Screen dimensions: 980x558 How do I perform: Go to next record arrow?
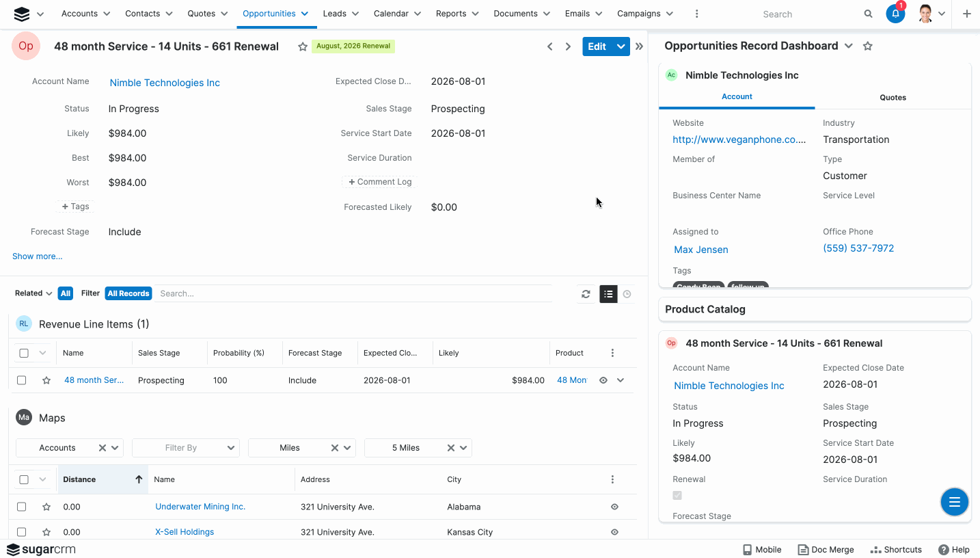click(x=568, y=46)
